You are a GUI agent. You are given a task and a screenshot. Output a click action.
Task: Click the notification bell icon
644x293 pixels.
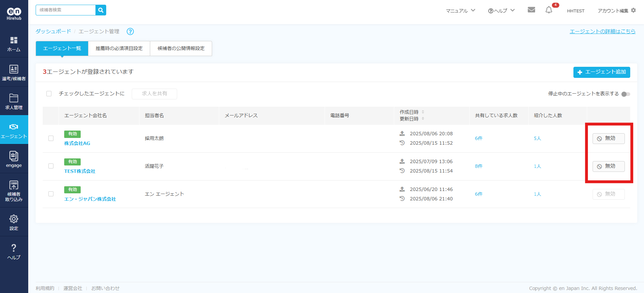(x=549, y=10)
